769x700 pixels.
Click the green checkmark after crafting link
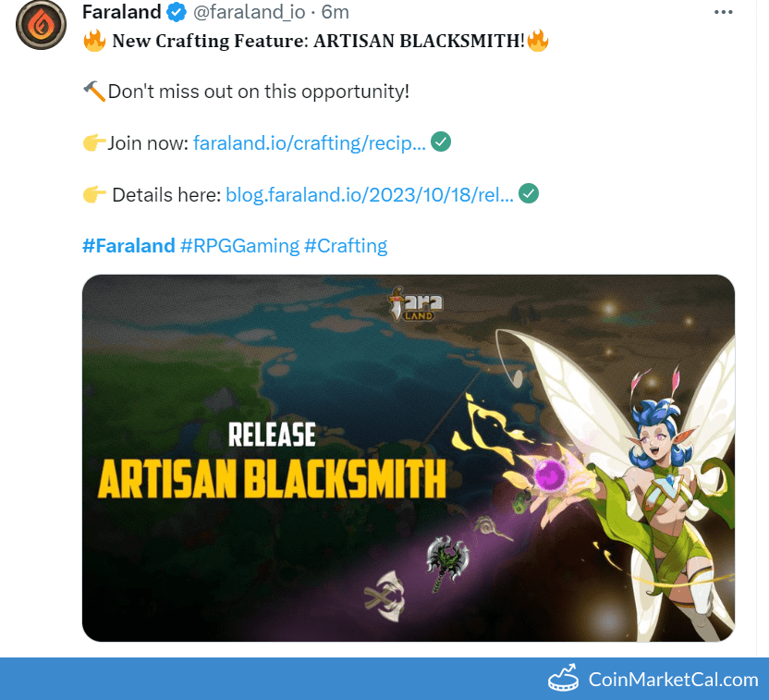coord(441,141)
